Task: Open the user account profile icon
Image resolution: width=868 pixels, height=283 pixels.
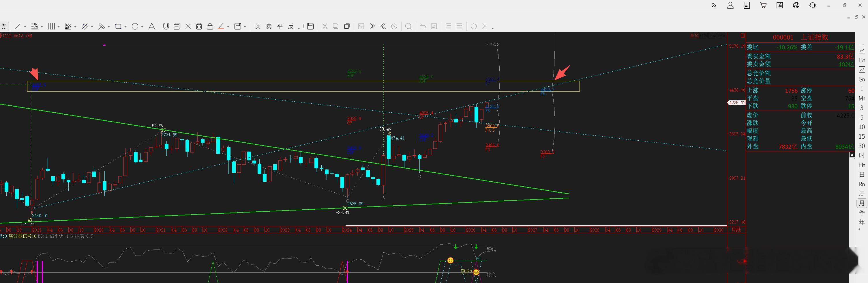Action: tap(730, 5)
